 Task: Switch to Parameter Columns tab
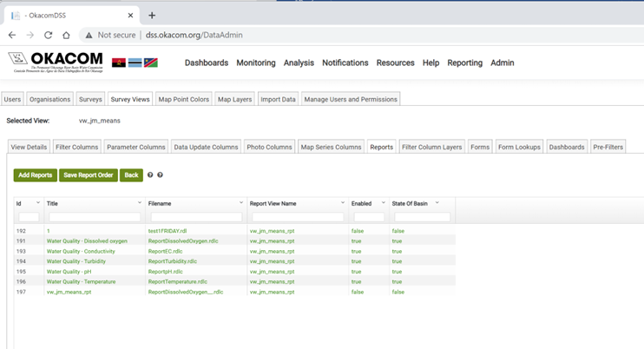coord(136,147)
